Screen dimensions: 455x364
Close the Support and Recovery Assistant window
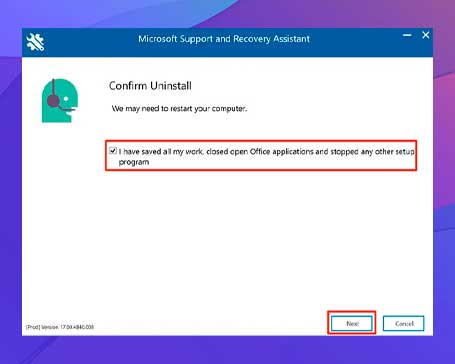point(425,35)
